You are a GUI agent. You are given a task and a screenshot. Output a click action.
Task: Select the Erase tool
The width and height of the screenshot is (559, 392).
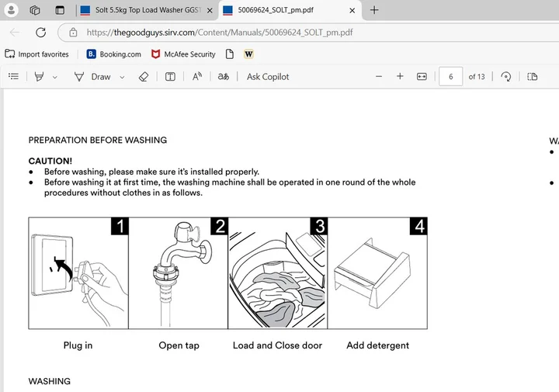tap(143, 77)
